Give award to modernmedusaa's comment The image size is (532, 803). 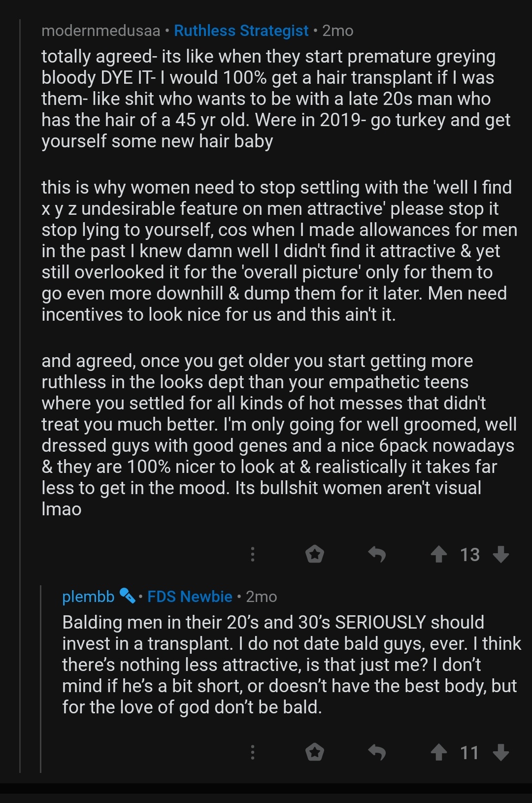[314, 555]
